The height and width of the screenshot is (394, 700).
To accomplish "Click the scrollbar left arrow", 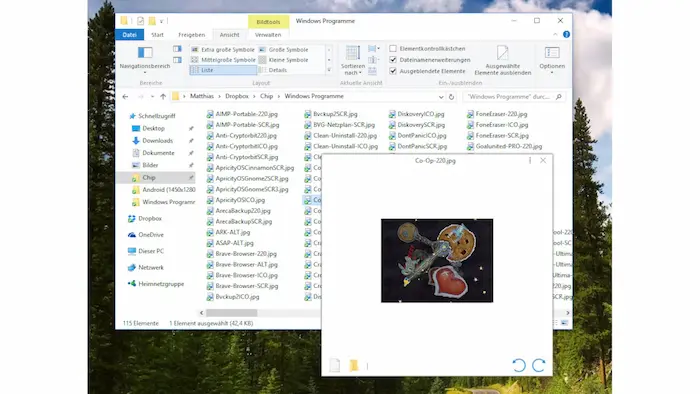I will 201,313.
